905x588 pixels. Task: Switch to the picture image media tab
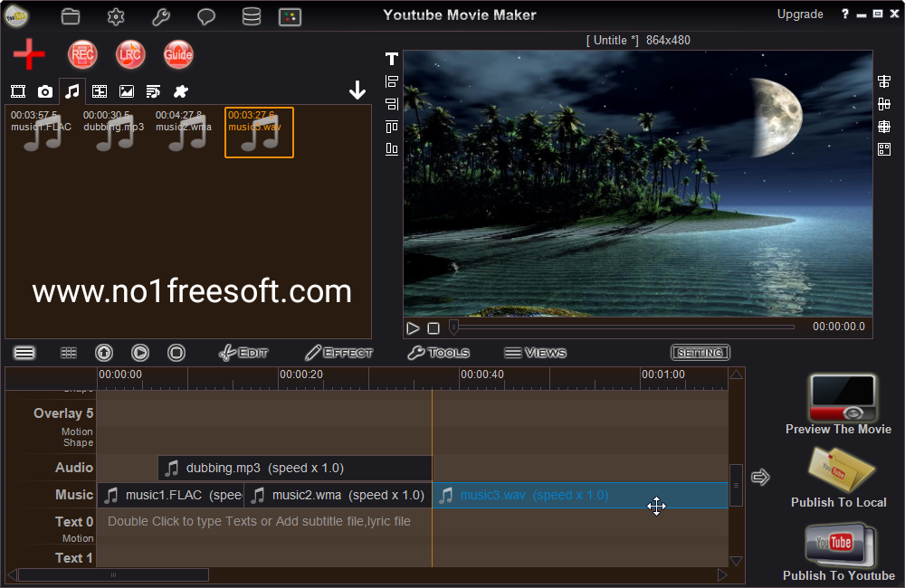click(x=127, y=91)
